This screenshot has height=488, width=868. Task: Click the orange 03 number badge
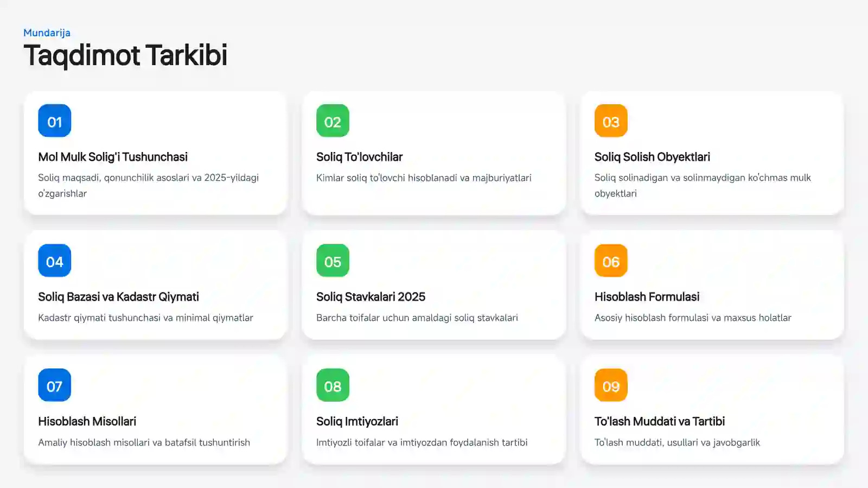pyautogui.click(x=611, y=121)
